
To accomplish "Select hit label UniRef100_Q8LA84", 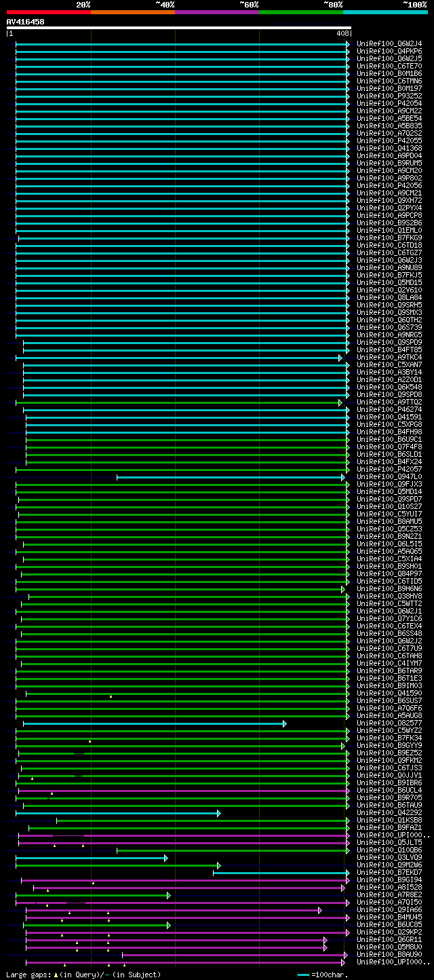I will pyautogui.click(x=389, y=298).
